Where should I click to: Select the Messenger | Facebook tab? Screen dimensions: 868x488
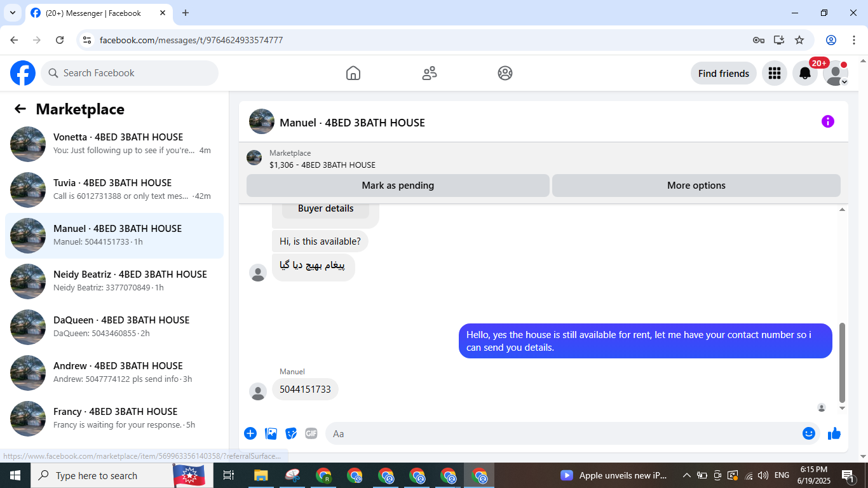pyautogui.click(x=98, y=13)
